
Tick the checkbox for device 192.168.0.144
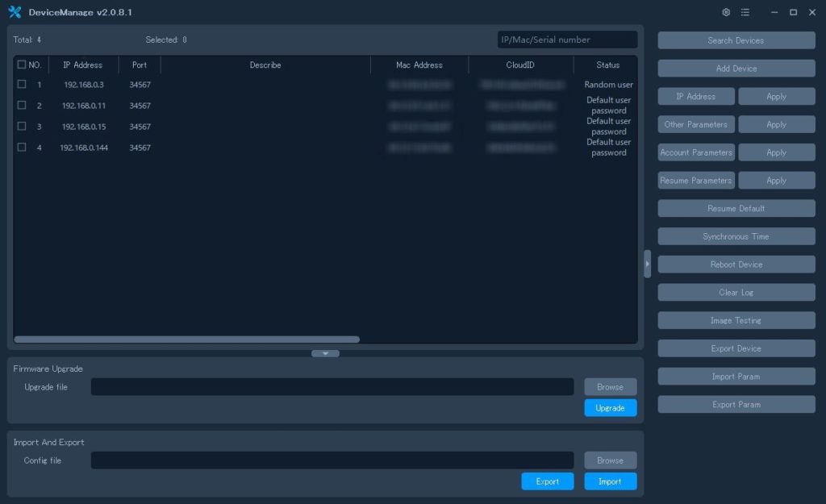22,148
